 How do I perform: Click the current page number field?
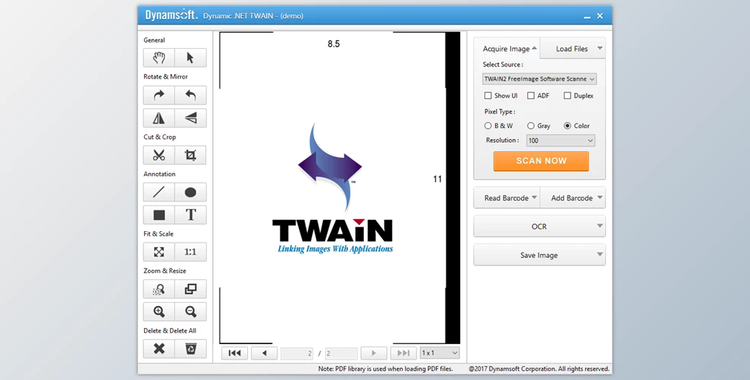[x=297, y=353]
